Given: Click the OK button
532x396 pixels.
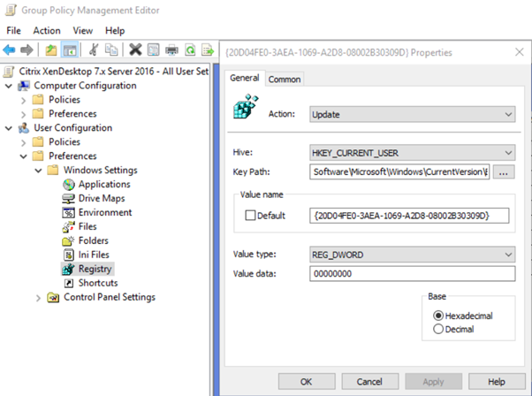Looking at the screenshot, I should point(306,382).
